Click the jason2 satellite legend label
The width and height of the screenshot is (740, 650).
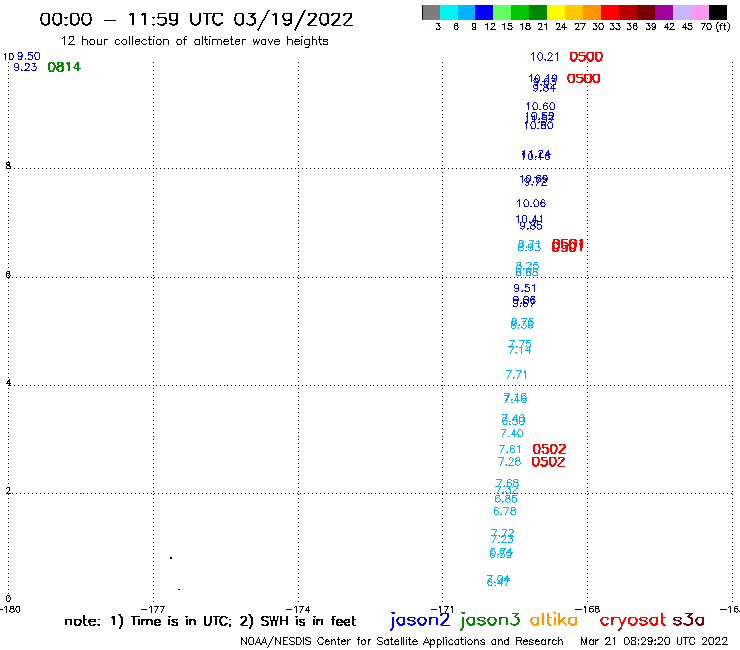click(420, 620)
